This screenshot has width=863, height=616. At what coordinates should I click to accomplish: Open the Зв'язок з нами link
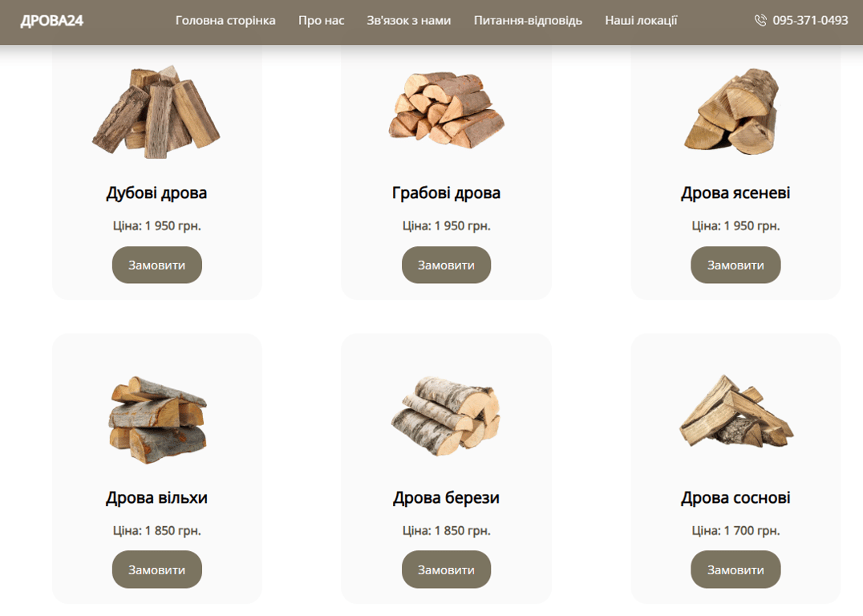click(x=408, y=20)
